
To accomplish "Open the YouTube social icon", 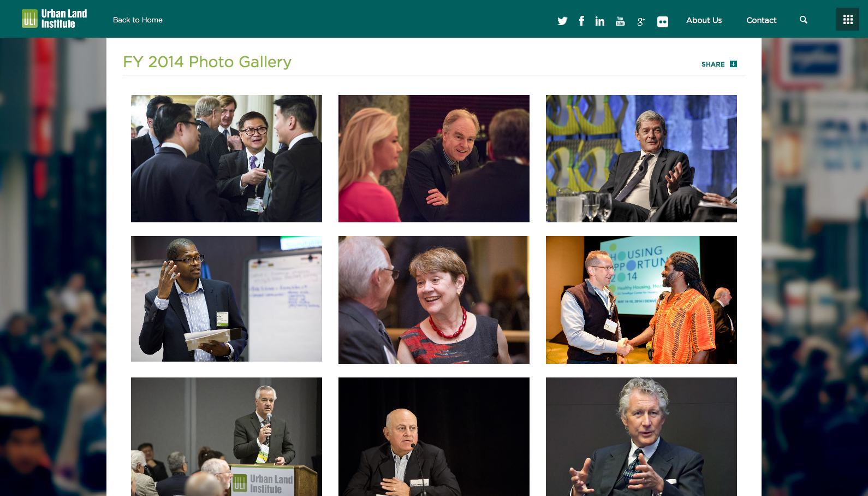I will 620,21.
